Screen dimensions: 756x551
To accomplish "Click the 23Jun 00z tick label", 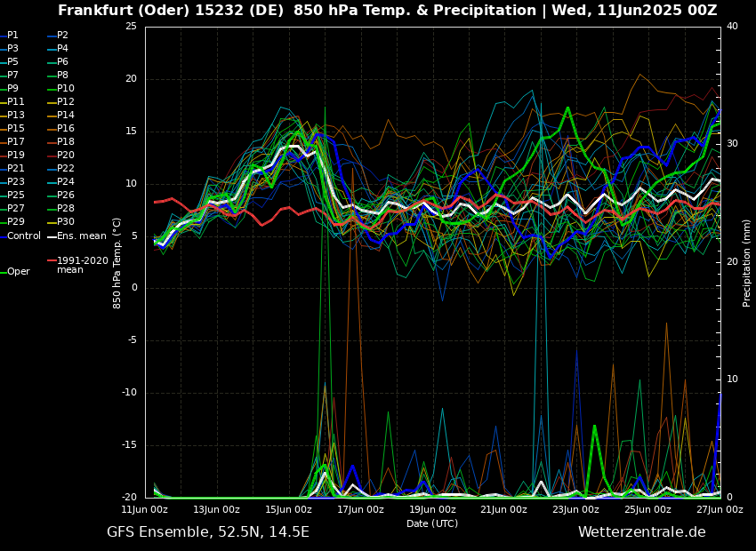I will (575, 509).
